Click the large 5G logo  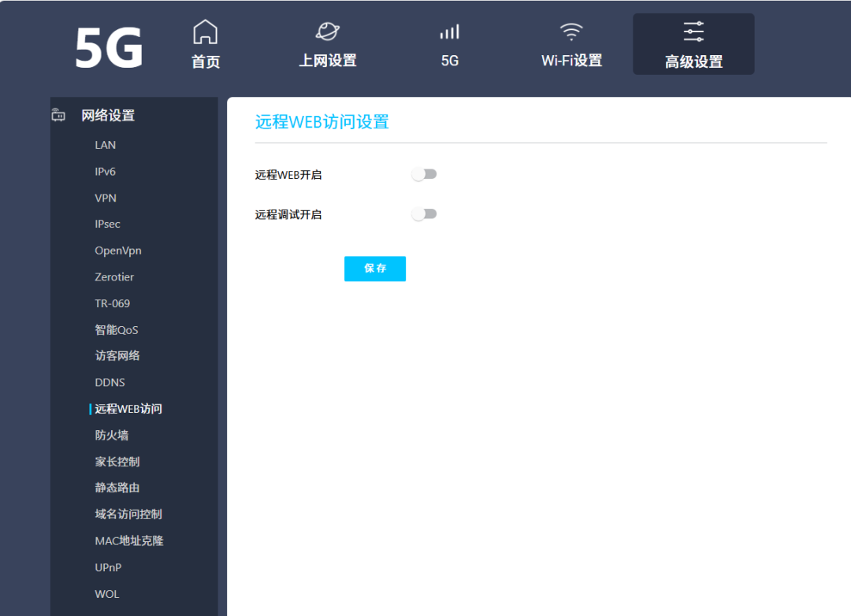pos(109,48)
